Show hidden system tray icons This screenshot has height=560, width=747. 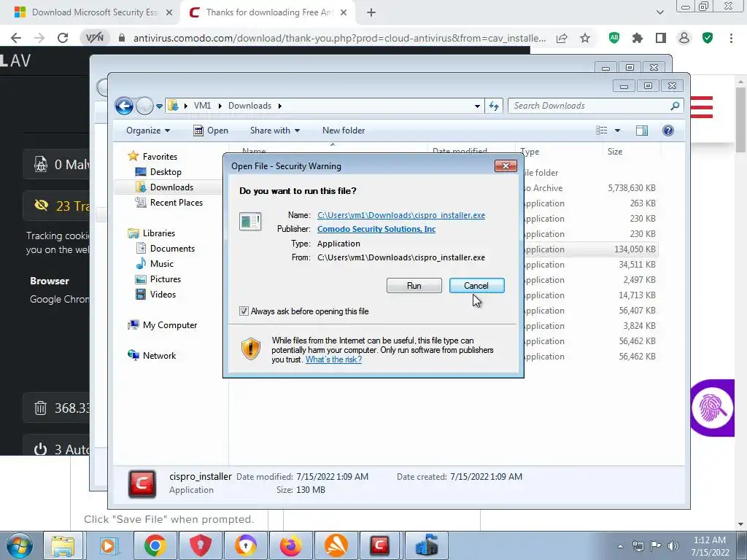tap(620, 546)
